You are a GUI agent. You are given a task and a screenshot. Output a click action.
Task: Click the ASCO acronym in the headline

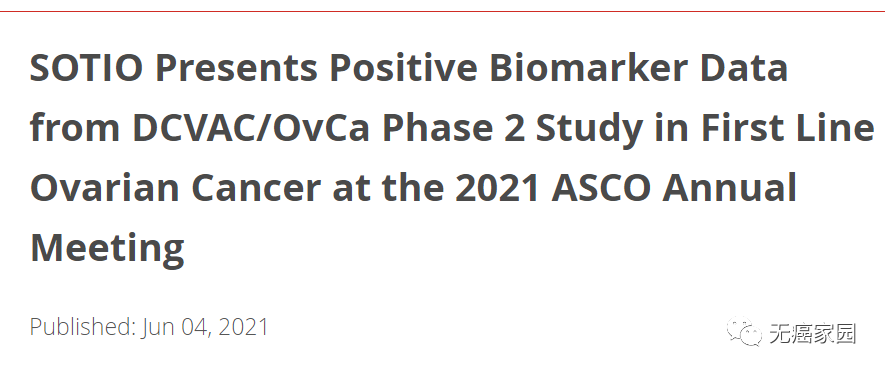coord(601,188)
